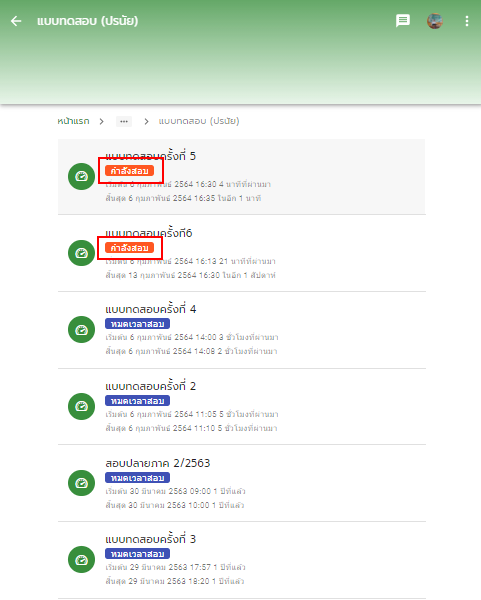The image size is (481, 600).
Task: Go back using the left arrow icon
Action: (x=16, y=21)
